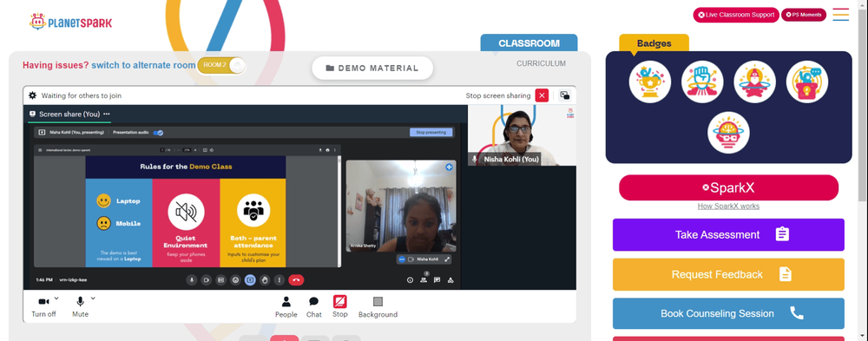Image resolution: width=868 pixels, height=341 pixels.
Task: Click the Meet emoji reaction button
Action: click(x=235, y=280)
